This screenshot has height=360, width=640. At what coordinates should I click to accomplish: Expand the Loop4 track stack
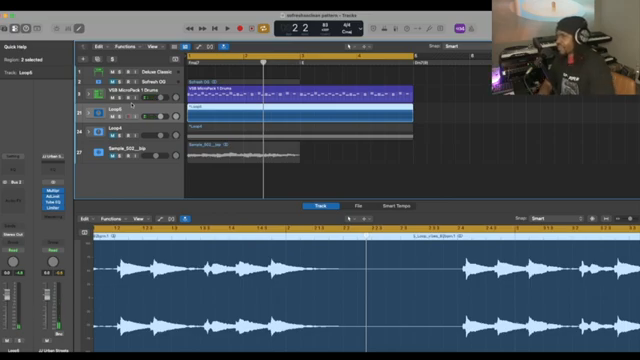coord(89,132)
